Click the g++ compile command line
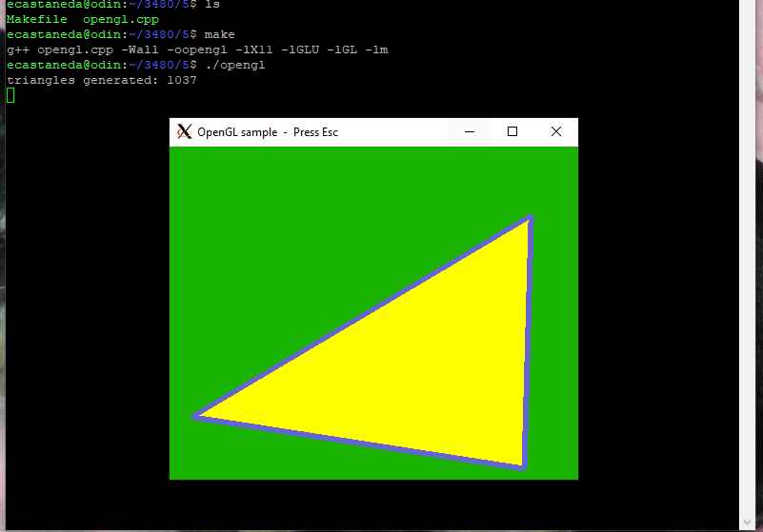 tap(197, 49)
